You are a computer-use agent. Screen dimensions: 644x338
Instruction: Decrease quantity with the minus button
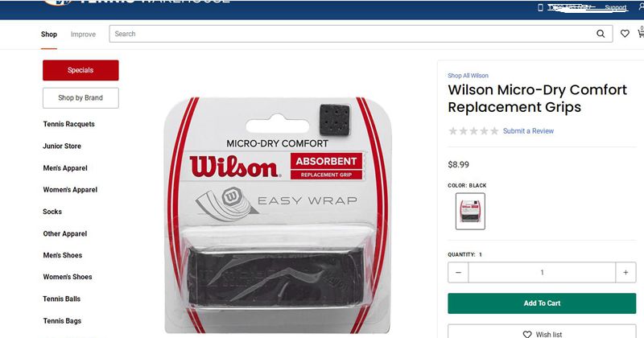click(458, 272)
